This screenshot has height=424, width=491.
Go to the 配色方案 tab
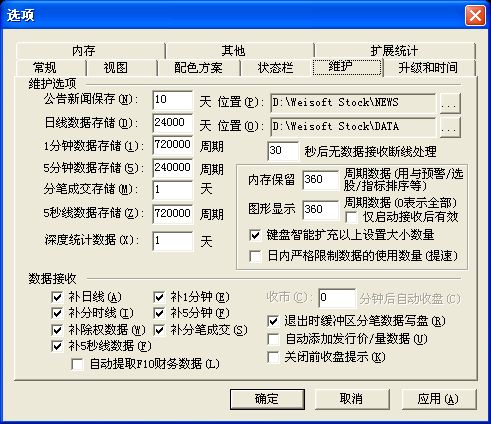tap(199, 68)
